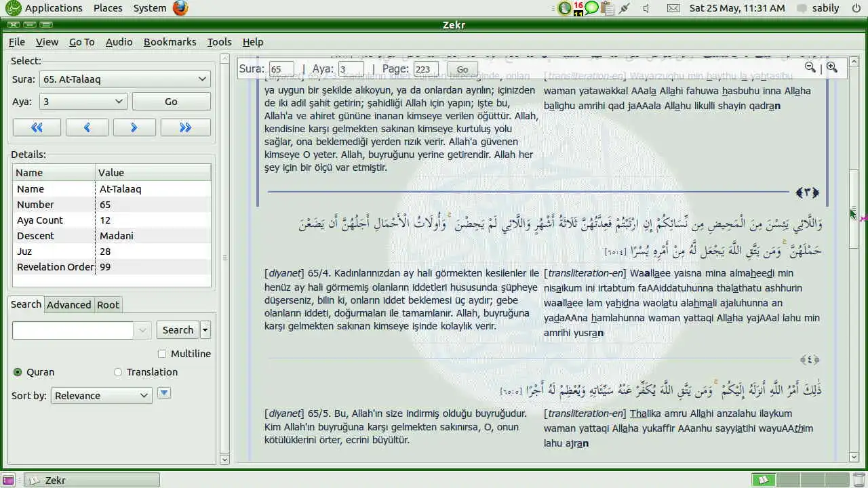Click the overlay Page number field
This screenshot has height=488, width=868.
click(426, 69)
